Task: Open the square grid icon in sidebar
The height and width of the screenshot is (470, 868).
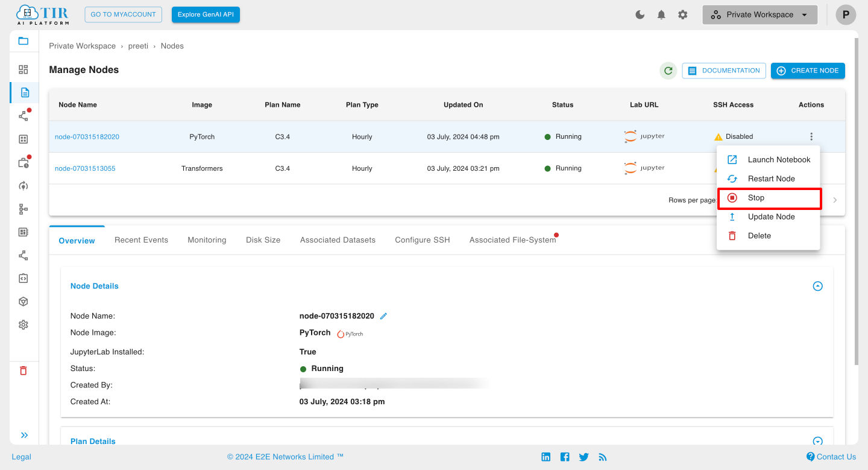Action: [24, 139]
